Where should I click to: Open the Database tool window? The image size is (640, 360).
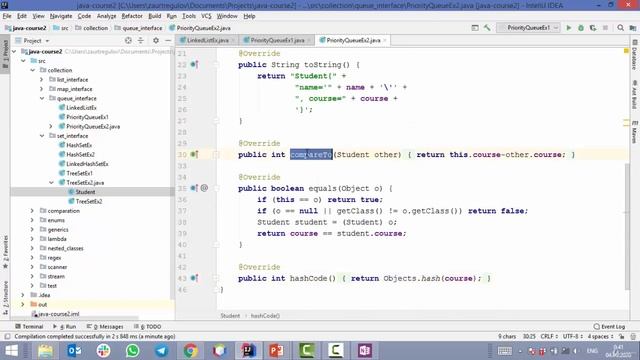pos(635,55)
